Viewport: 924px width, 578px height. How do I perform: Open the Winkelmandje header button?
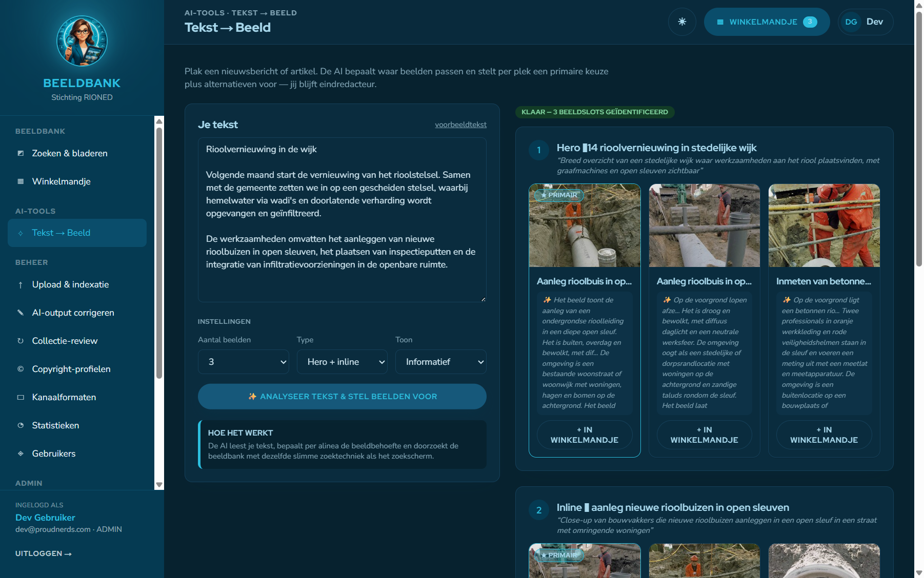point(767,22)
